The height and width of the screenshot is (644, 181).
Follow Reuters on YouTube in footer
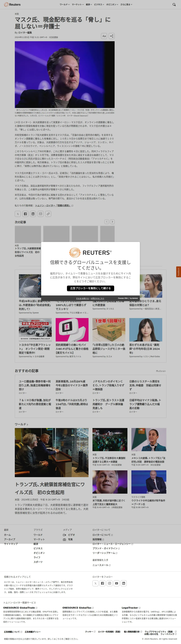point(117,583)
